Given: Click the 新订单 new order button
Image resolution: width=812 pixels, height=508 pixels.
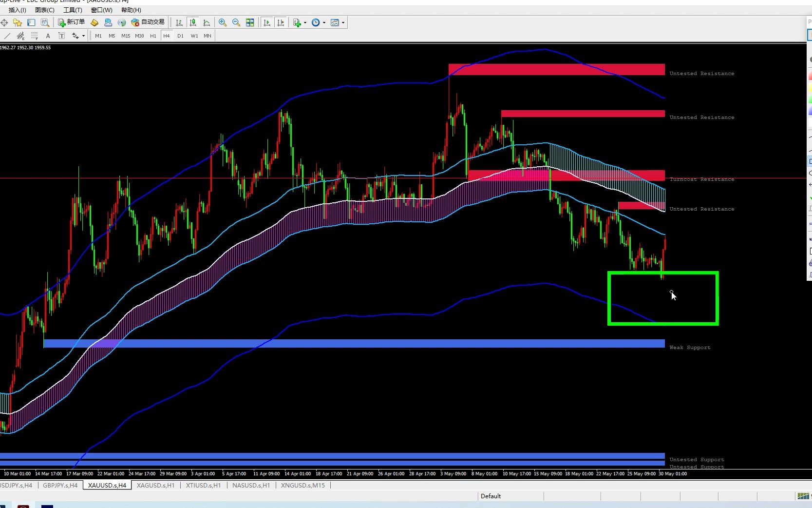Looking at the screenshot, I should (x=71, y=22).
